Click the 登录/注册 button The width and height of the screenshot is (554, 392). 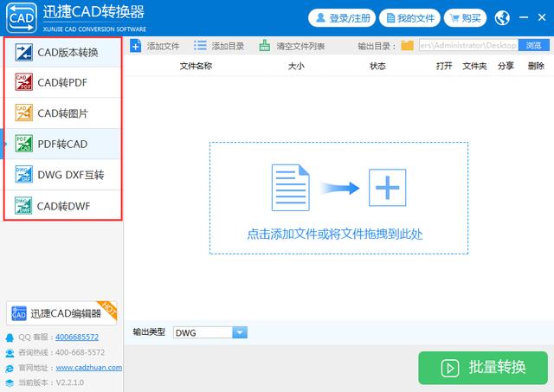click(x=342, y=17)
